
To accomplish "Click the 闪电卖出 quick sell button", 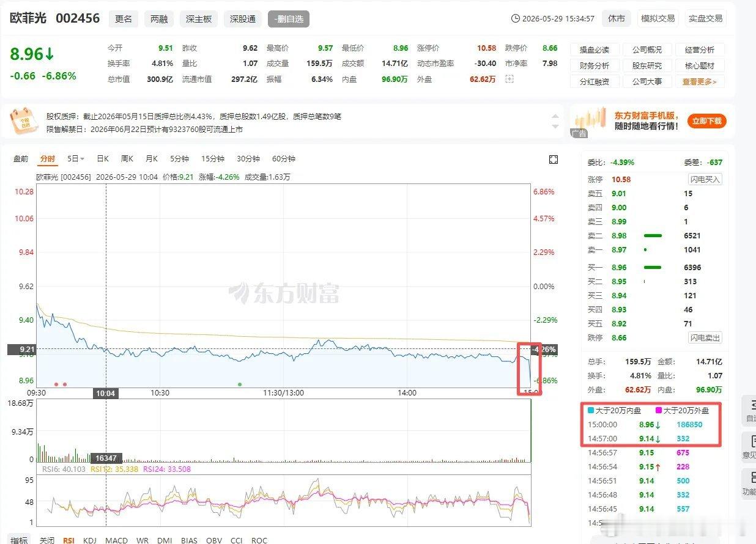I will point(705,338).
